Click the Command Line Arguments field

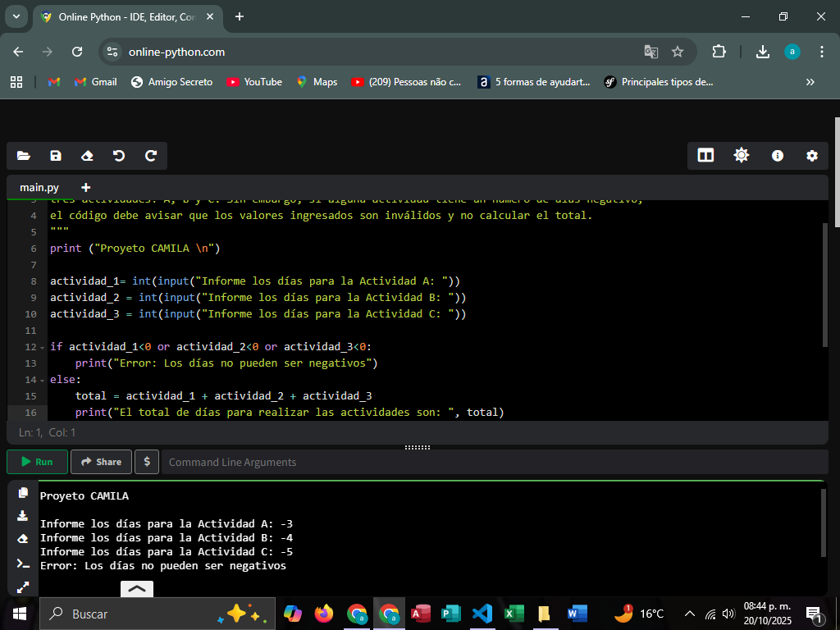tap(492, 462)
